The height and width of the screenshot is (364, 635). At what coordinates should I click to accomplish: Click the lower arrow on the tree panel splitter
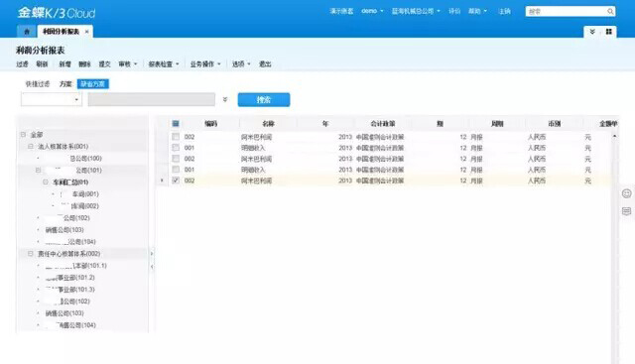coord(152,267)
